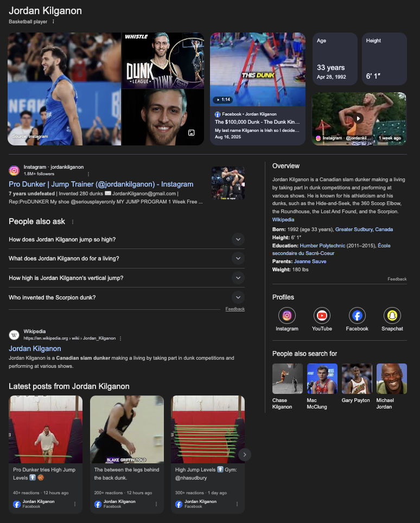Viewport: 420px width, 523px height.
Task: Click the image gallery icon on headshot
Action: [191, 132]
